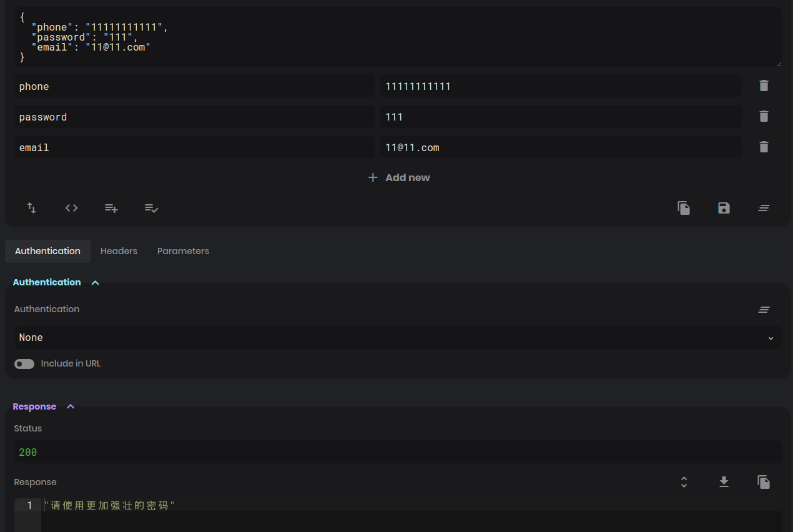Click the Status label

coord(28,429)
